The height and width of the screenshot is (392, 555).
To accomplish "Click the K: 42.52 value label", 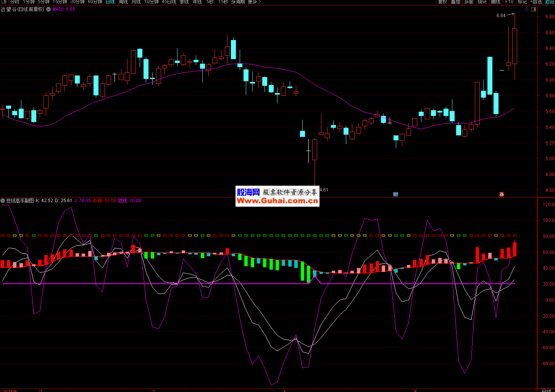I will [x=45, y=201].
